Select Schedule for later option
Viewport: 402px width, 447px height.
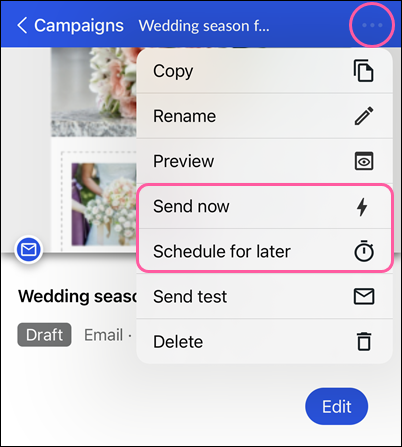coord(264,251)
